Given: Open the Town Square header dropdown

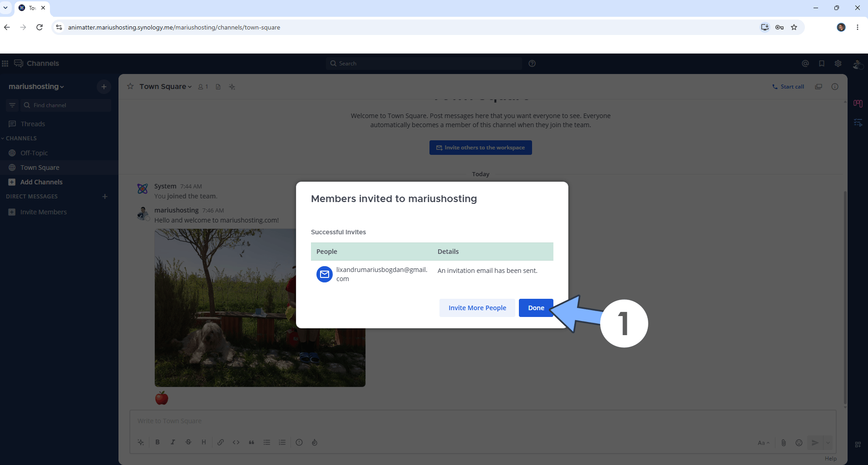Looking at the screenshot, I should tap(166, 87).
